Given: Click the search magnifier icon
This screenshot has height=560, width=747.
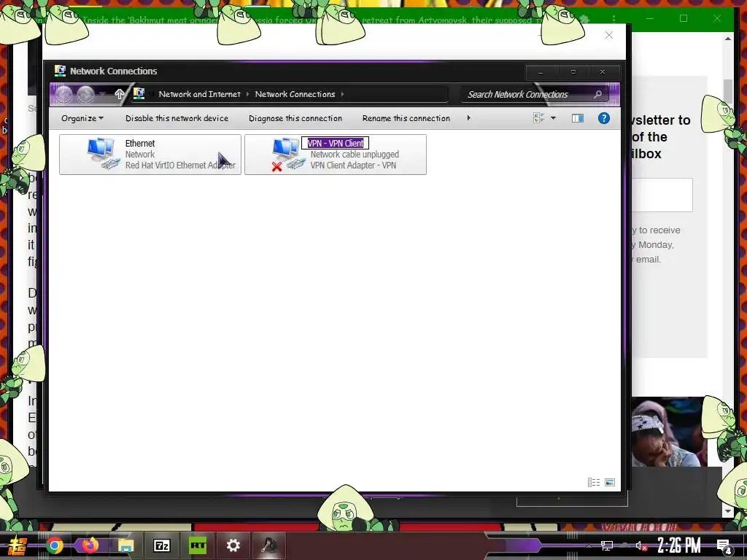Looking at the screenshot, I should click(x=597, y=94).
